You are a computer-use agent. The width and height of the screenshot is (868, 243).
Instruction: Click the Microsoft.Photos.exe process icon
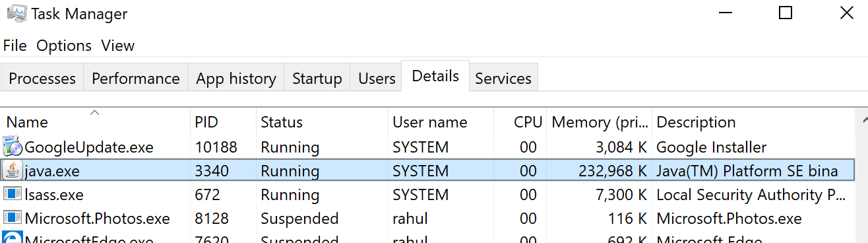13,219
